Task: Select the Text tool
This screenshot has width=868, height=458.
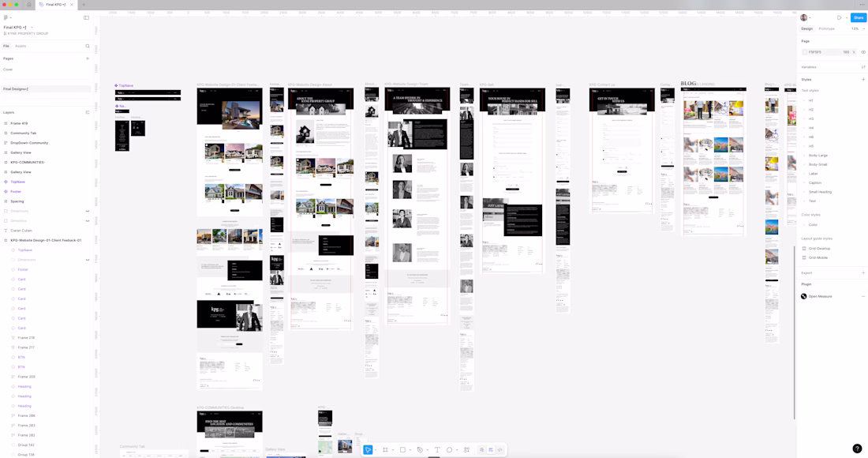Action: point(437,449)
